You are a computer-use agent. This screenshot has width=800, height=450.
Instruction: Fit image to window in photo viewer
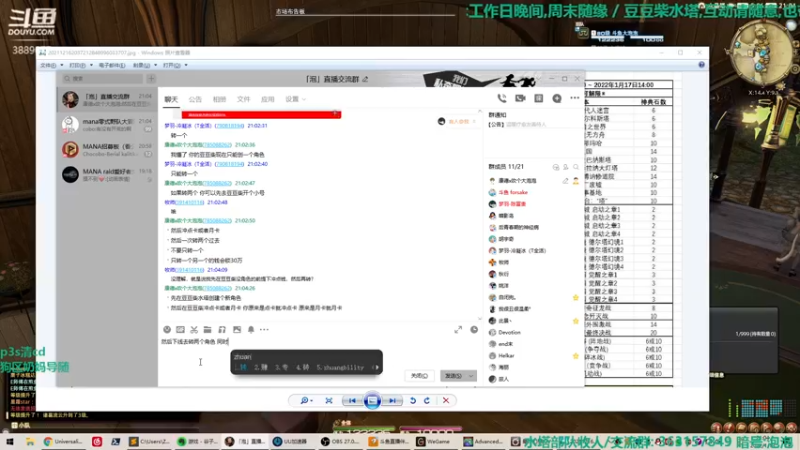[329, 401]
